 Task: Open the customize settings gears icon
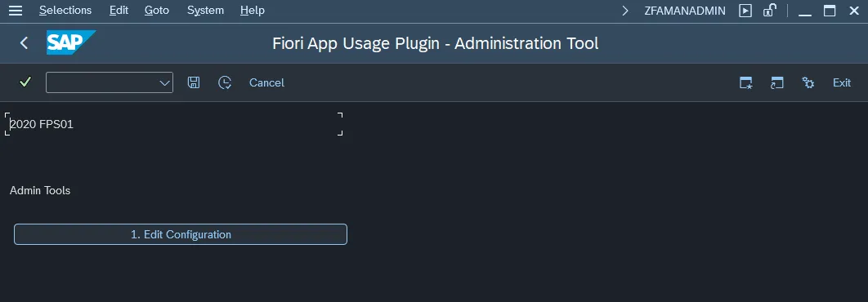coord(808,83)
